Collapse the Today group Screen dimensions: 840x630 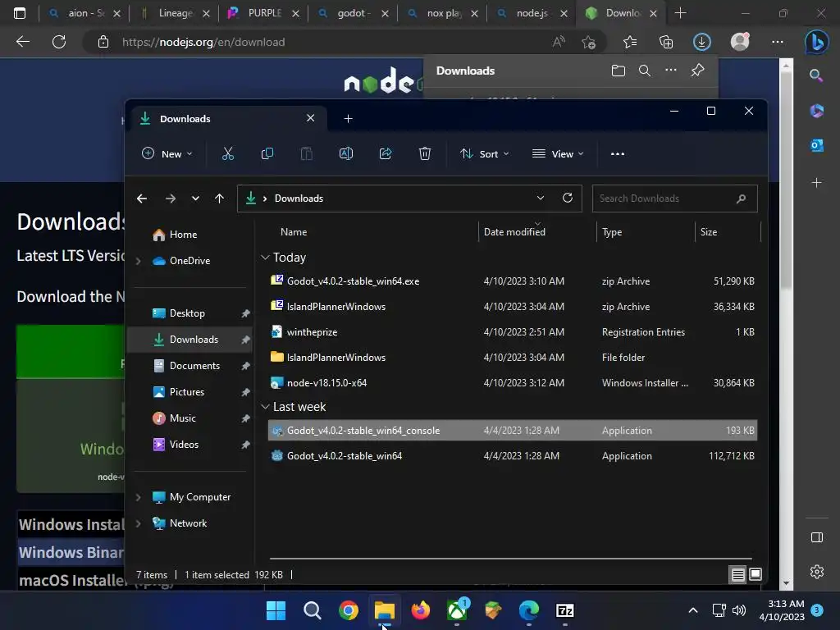(x=265, y=258)
